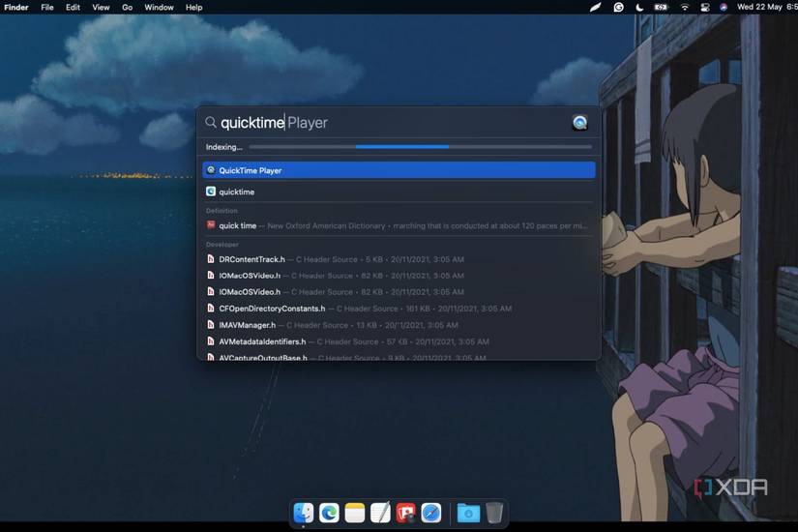Click the Do Not Disturb moon icon
The width and height of the screenshot is (798, 532).
639,7
